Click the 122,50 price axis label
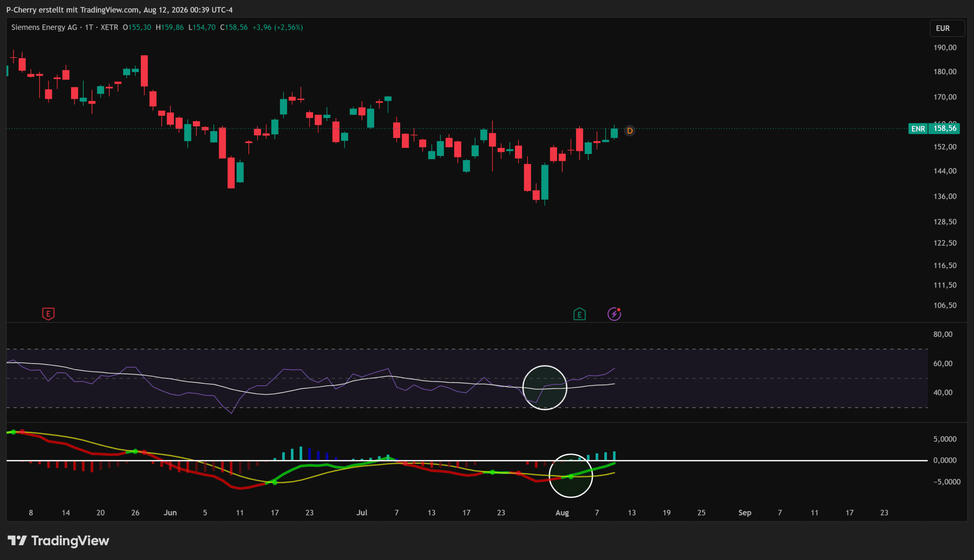 click(945, 243)
